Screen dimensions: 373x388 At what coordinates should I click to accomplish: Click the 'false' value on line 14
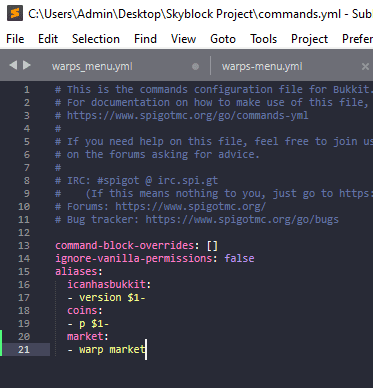click(x=239, y=258)
